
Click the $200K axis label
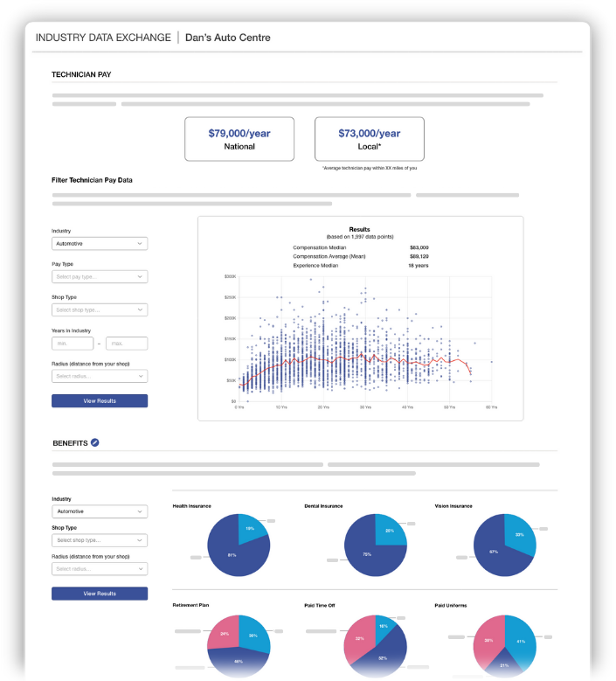pyautogui.click(x=230, y=318)
